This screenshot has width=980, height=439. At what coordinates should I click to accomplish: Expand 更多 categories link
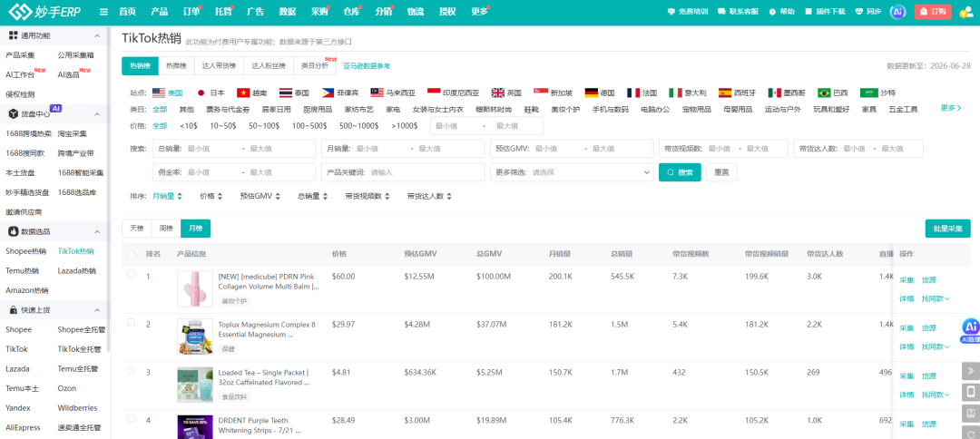[951, 108]
